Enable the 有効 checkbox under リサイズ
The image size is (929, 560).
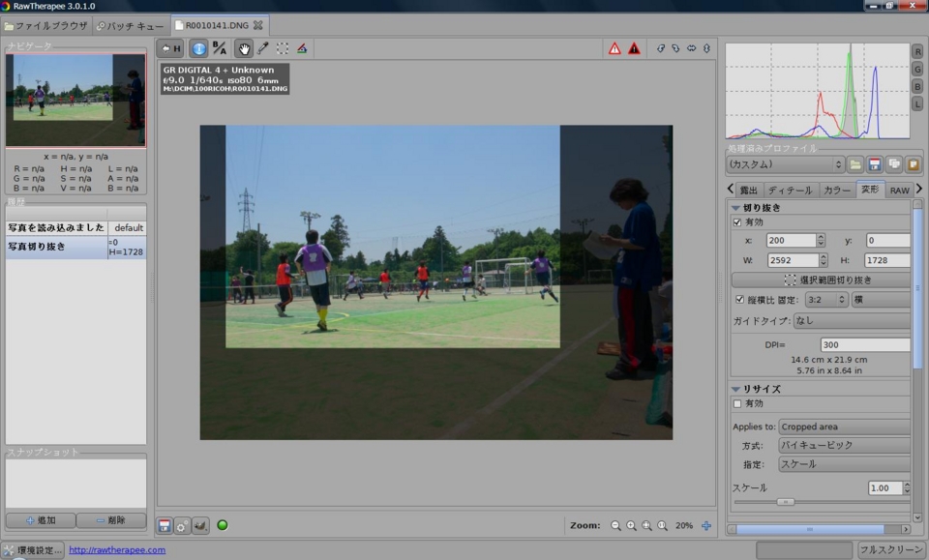[x=737, y=403]
